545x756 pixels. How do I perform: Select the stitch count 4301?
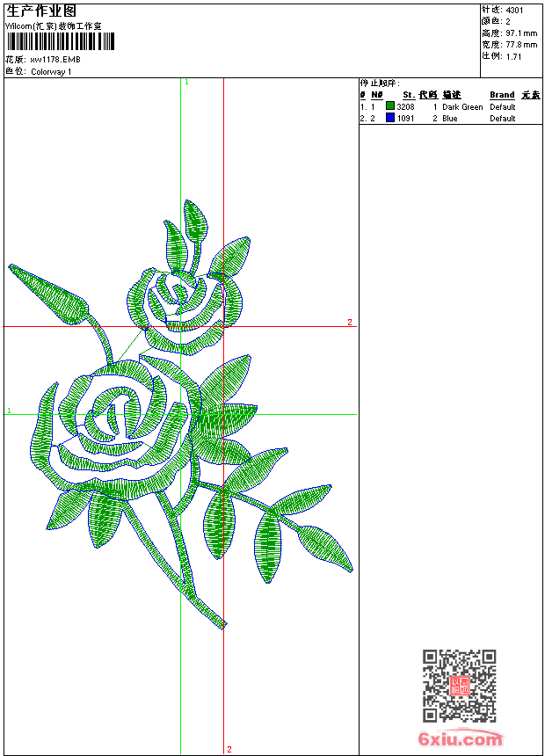[x=514, y=10]
